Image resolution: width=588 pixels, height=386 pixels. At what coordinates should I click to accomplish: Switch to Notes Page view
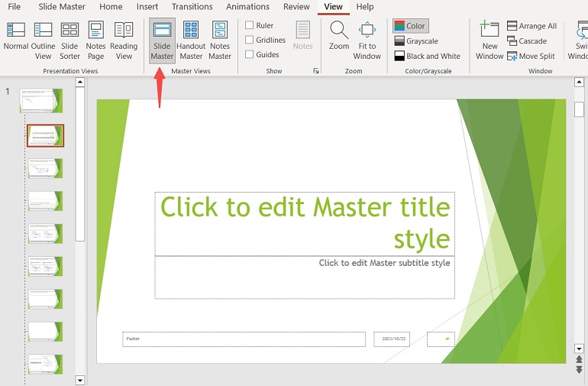tap(96, 40)
